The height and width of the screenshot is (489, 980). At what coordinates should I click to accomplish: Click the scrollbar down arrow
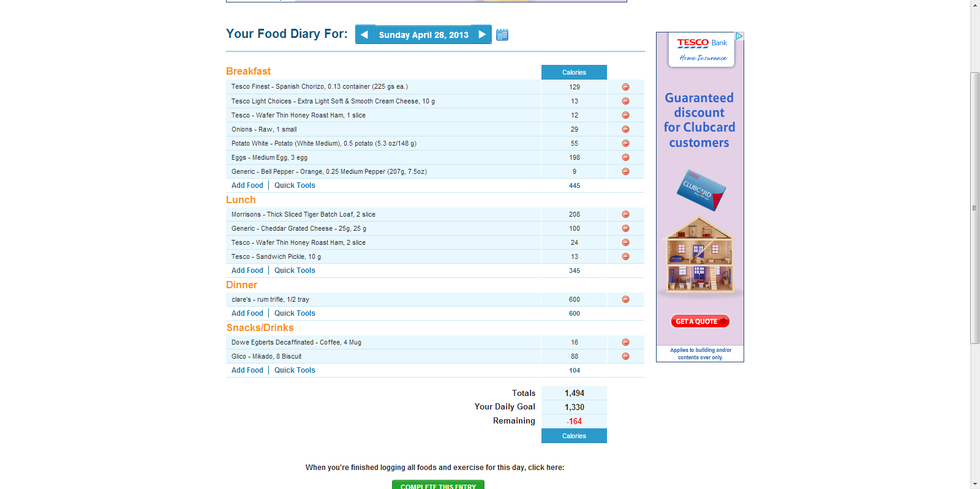(x=974, y=483)
